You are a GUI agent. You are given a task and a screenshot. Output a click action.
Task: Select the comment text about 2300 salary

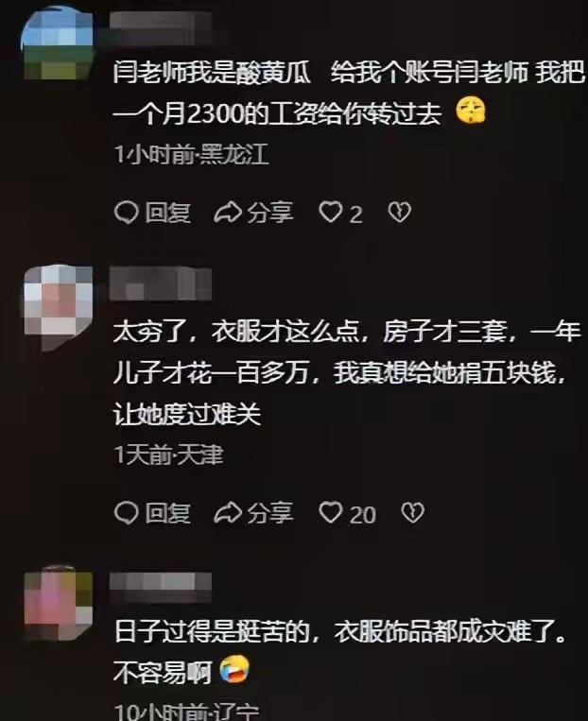pos(349,93)
